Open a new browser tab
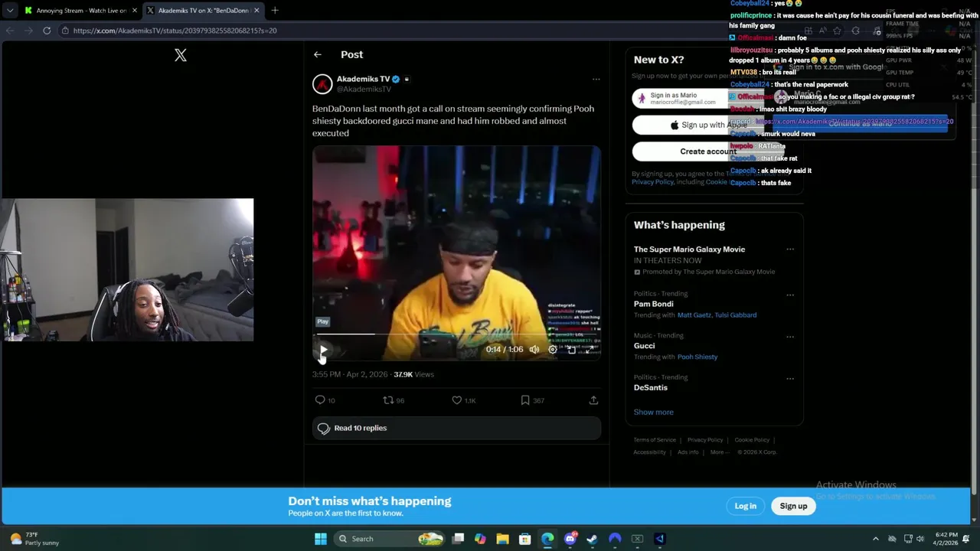The width and height of the screenshot is (980, 551). point(275,11)
